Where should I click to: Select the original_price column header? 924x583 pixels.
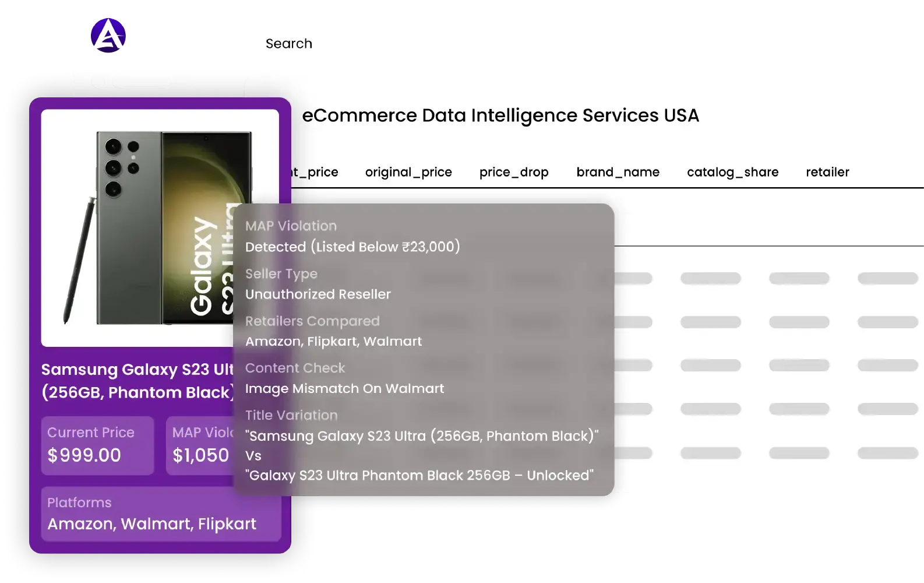pos(408,172)
